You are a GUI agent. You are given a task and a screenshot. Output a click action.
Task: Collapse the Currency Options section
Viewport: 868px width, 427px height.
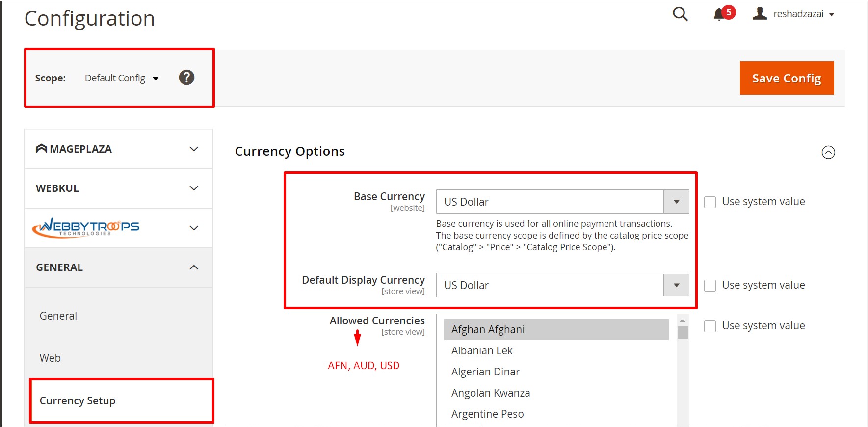click(x=829, y=152)
